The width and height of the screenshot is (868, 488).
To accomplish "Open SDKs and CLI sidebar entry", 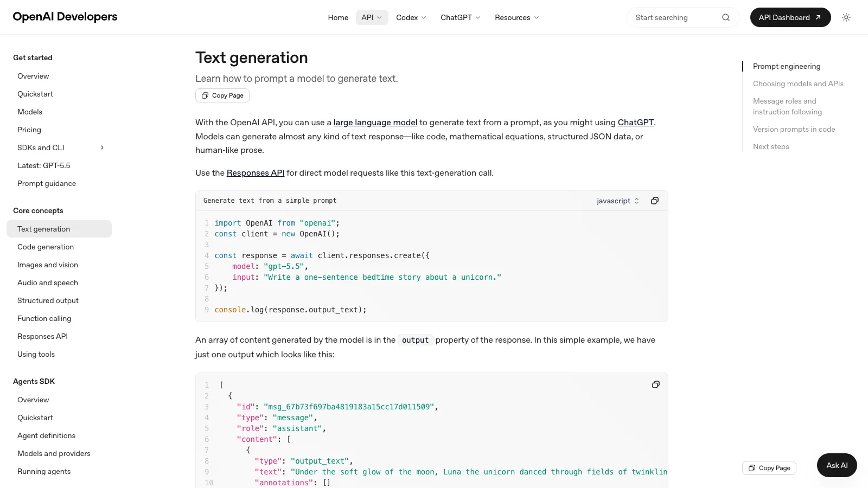I will (x=41, y=147).
